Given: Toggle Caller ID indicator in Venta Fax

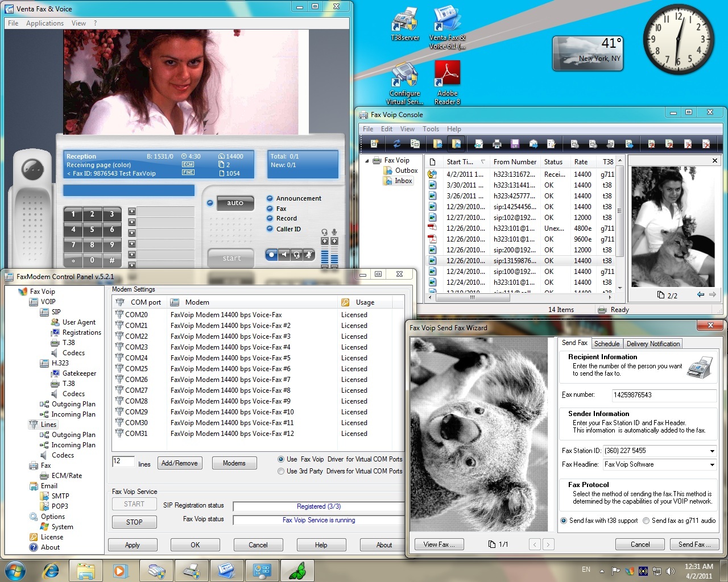Looking at the screenshot, I should (x=270, y=228).
